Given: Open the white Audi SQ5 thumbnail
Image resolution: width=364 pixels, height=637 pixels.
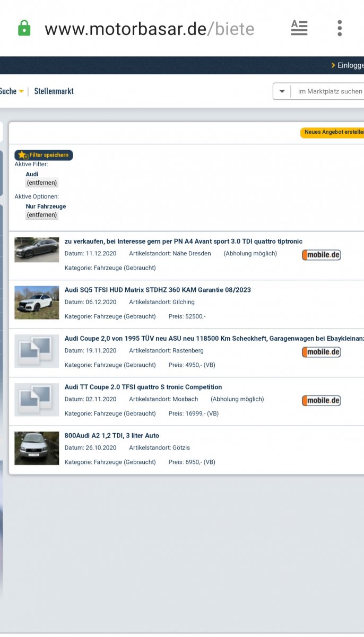Looking at the screenshot, I should 37,303.
